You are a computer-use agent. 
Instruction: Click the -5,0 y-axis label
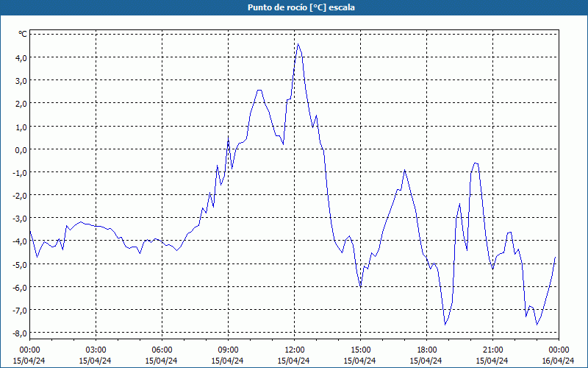point(20,264)
